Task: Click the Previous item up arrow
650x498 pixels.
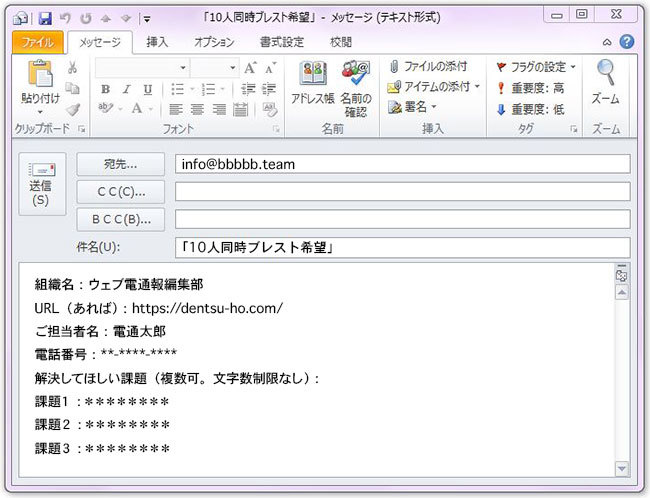Action: click(x=106, y=19)
